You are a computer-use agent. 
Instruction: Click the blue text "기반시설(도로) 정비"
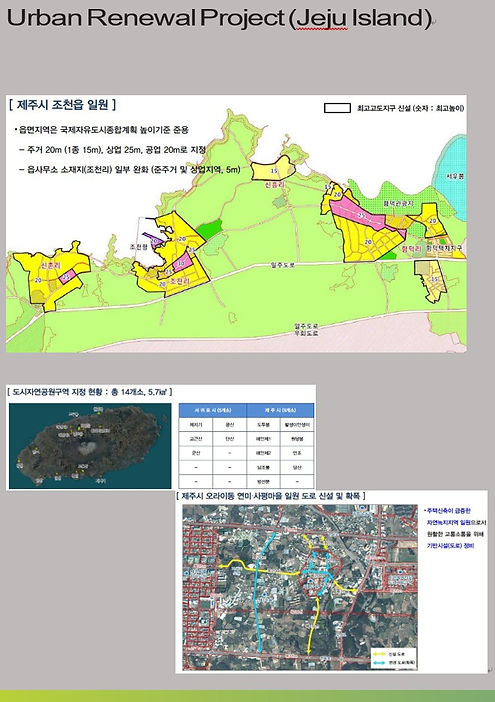coord(450,546)
